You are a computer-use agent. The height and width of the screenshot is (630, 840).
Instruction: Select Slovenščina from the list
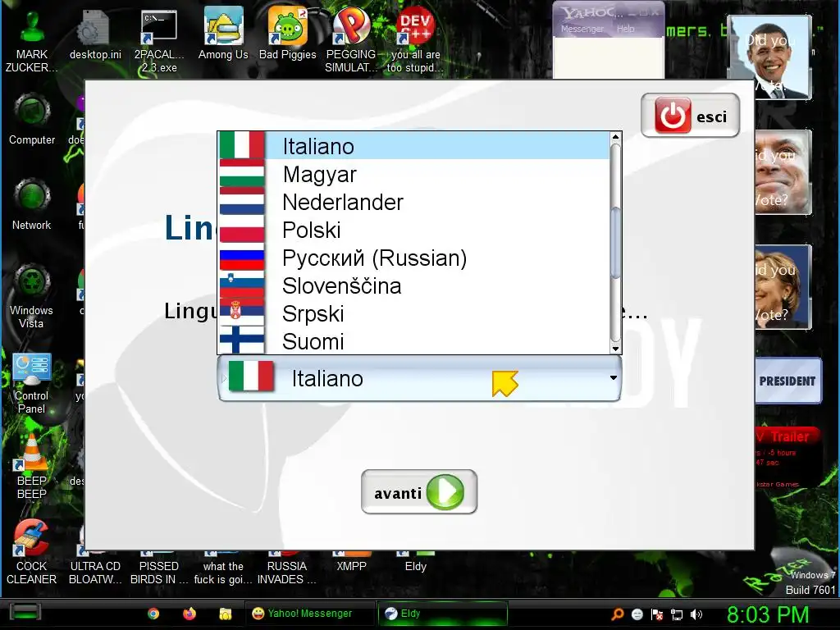[413, 285]
